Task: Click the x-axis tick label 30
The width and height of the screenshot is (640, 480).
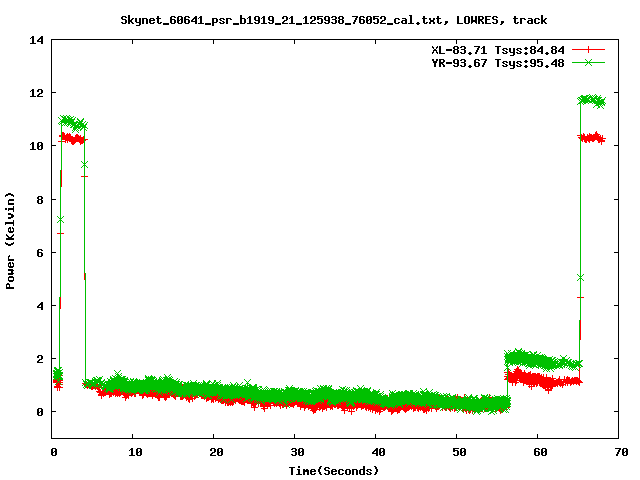Action: point(297,452)
